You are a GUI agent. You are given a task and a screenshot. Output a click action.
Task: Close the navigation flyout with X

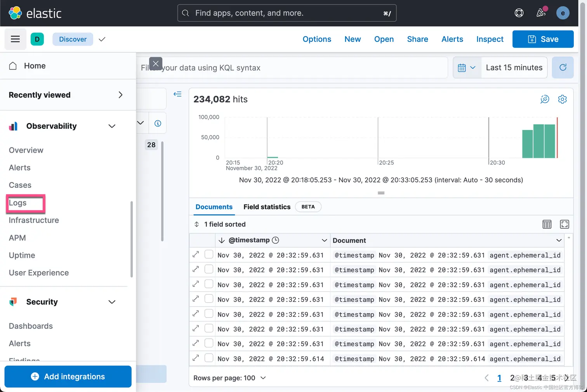[x=156, y=64]
